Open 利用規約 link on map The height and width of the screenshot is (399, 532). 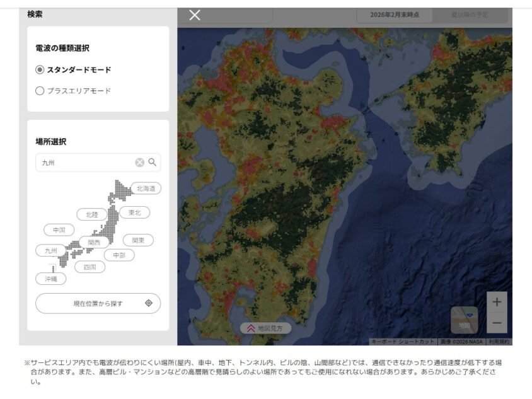tap(499, 342)
